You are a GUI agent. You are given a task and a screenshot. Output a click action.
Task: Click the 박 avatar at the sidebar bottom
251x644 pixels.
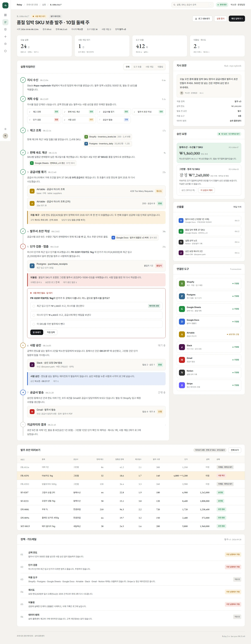(x=5, y=136)
